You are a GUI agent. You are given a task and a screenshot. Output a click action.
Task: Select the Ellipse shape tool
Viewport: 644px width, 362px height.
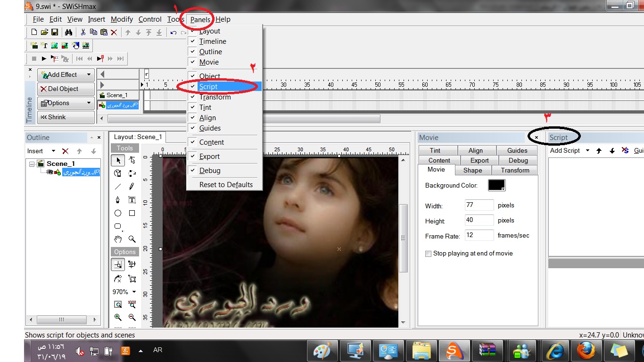(x=118, y=213)
